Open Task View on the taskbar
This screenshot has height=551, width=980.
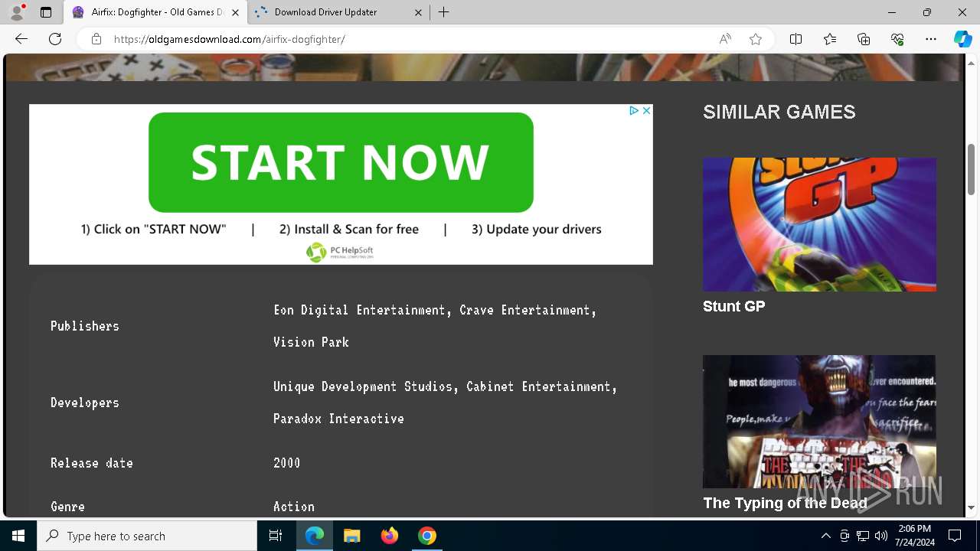click(x=276, y=536)
